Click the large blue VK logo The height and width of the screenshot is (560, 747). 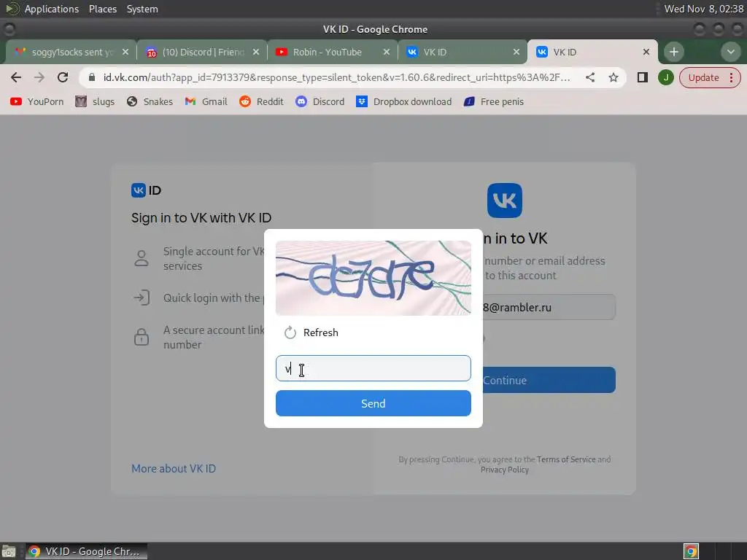505,201
